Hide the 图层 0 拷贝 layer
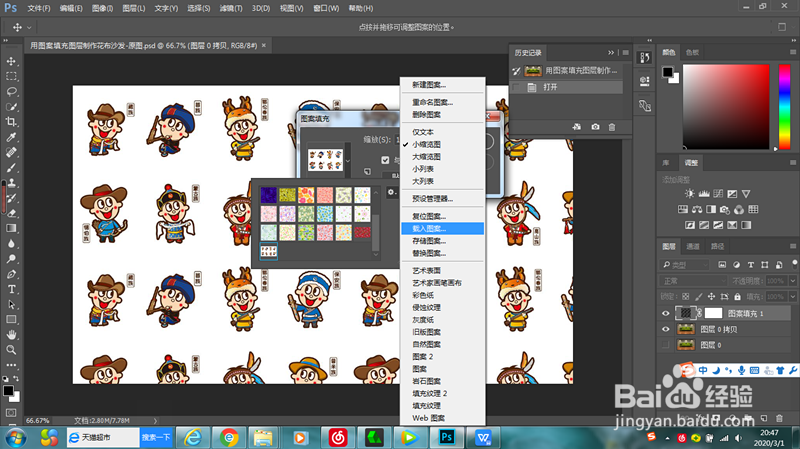The width and height of the screenshot is (800, 449). tap(665, 329)
